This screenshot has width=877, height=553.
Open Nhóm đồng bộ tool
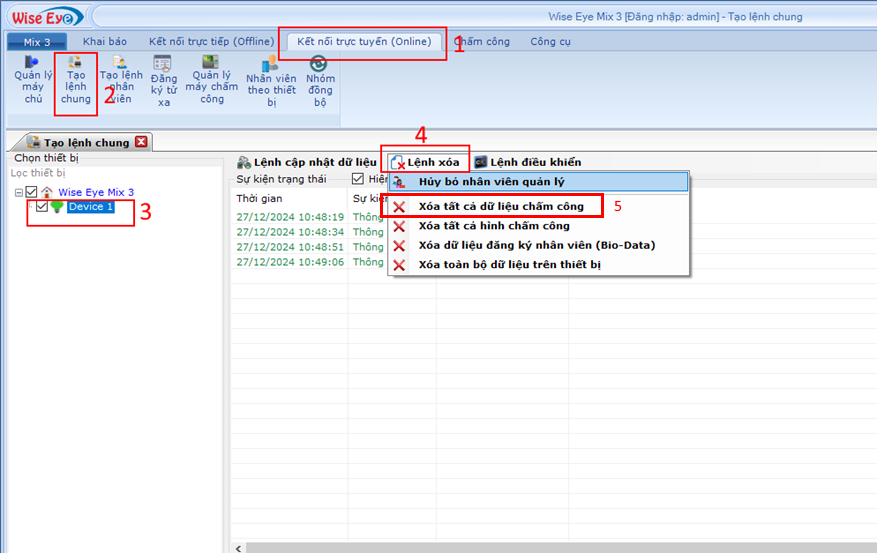pyautogui.click(x=320, y=81)
